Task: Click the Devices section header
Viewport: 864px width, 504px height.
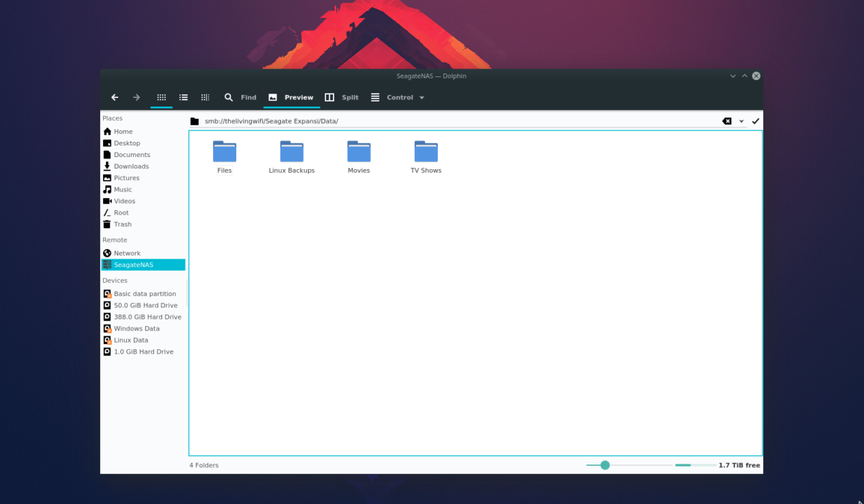Action: pos(115,280)
